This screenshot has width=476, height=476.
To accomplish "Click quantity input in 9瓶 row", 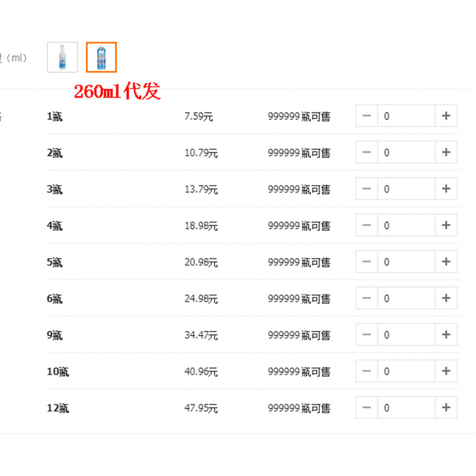I will point(406,335).
